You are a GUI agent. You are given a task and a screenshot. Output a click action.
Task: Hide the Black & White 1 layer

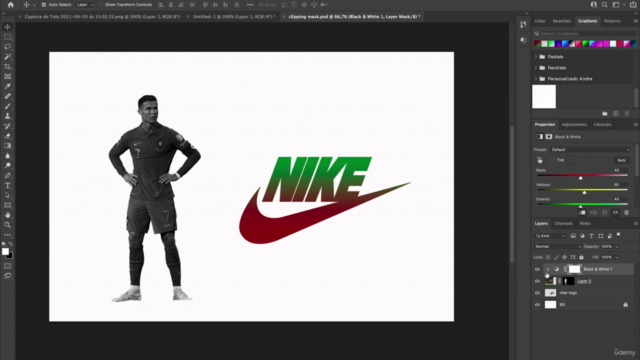point(537,269)
